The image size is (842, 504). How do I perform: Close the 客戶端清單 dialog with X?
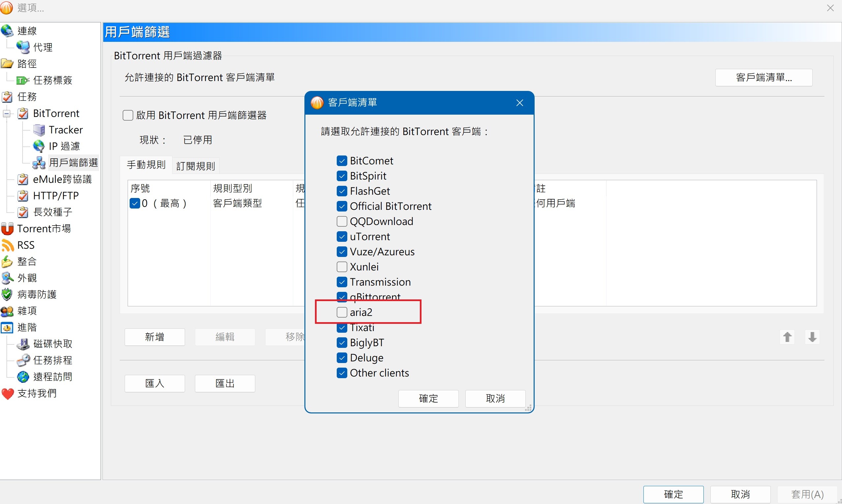519,103
